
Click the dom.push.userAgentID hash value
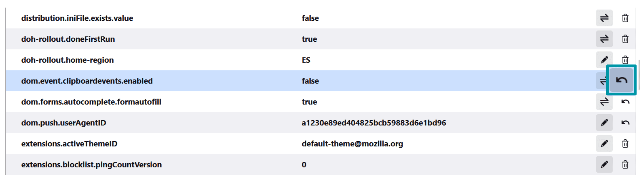[x=374, y=123]
